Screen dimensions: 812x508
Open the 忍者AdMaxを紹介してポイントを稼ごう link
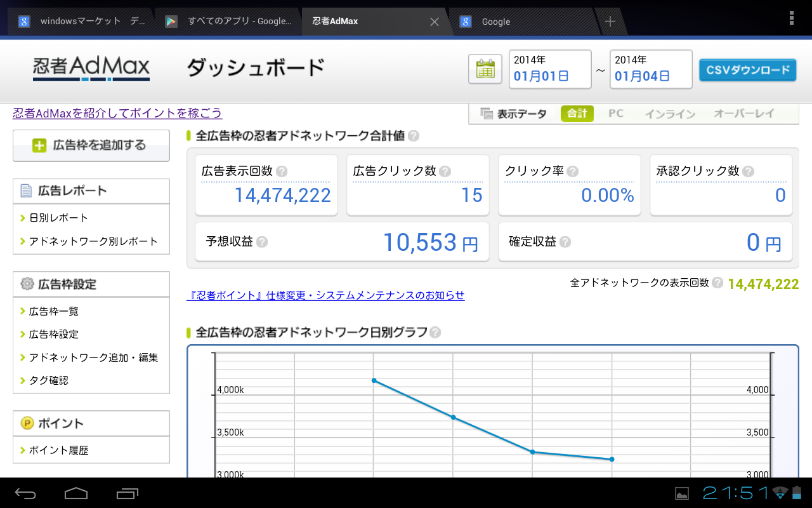pos(117,113)
